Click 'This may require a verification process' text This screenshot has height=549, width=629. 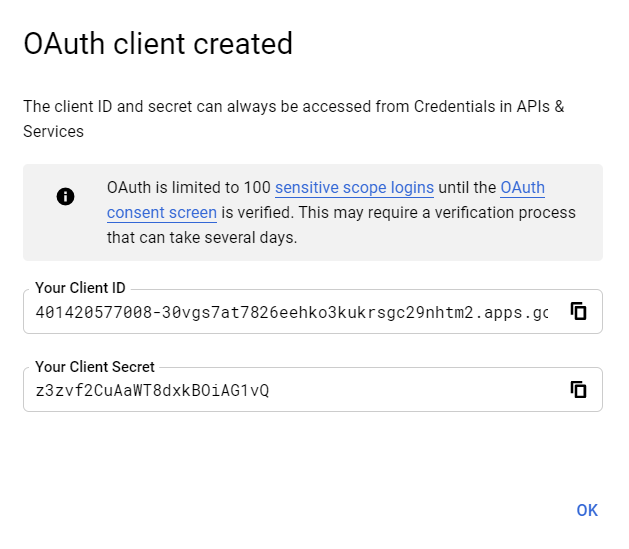tap(420, 212)
